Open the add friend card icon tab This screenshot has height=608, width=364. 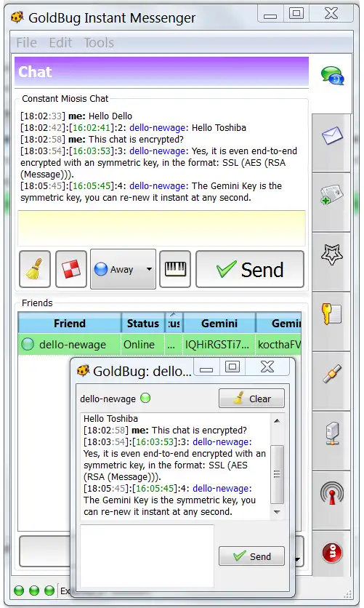click(332, 195)
